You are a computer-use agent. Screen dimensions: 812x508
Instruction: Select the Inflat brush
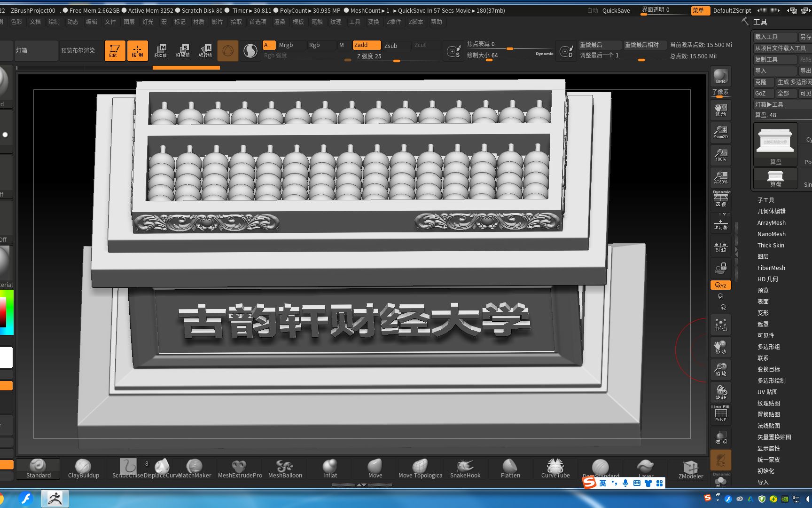330,469
